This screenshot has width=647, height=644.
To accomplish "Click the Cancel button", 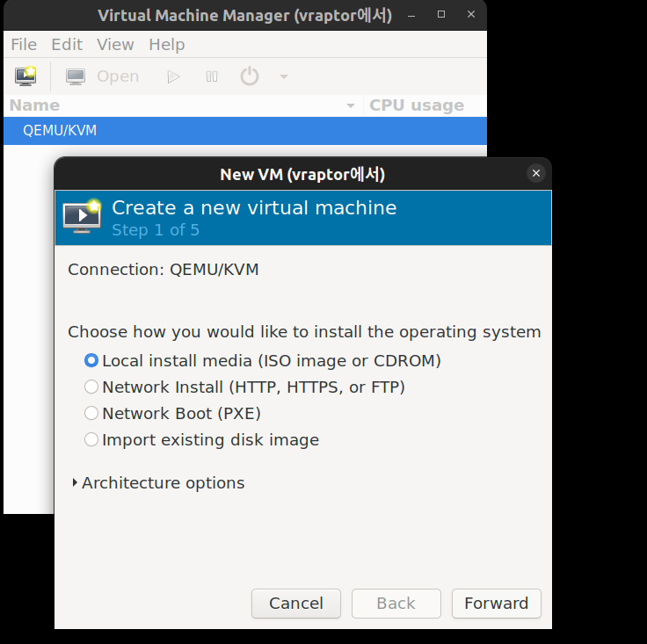I will (296, 604).
